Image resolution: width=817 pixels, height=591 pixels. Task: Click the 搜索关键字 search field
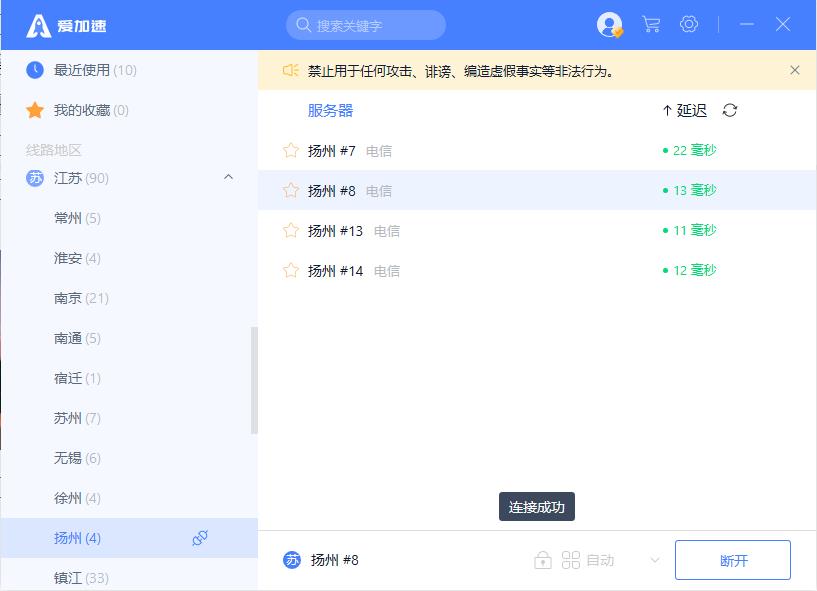[366, 25]
